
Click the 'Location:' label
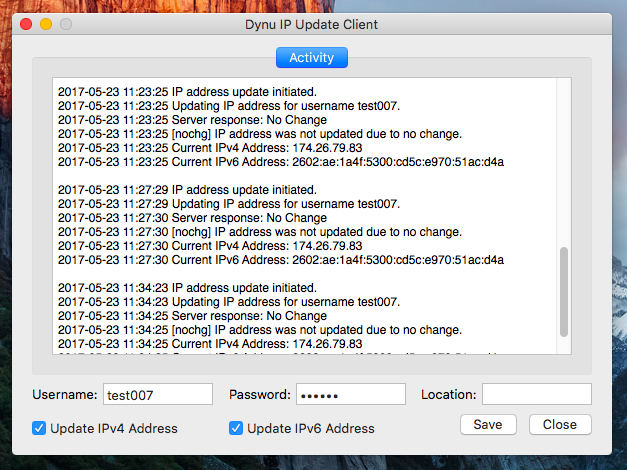[449, 395]
